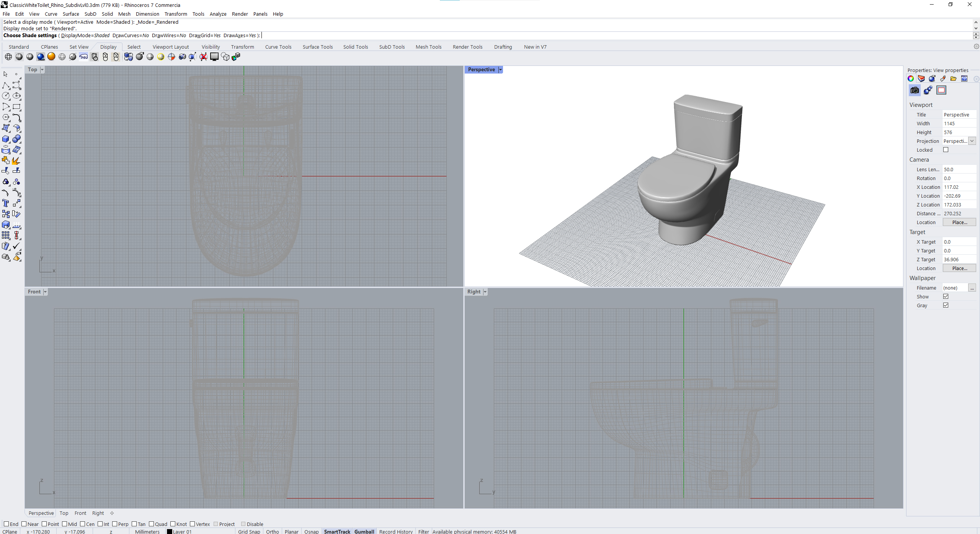
Task: Select the Text object tool in sidebar
Action: coord(6,203)
